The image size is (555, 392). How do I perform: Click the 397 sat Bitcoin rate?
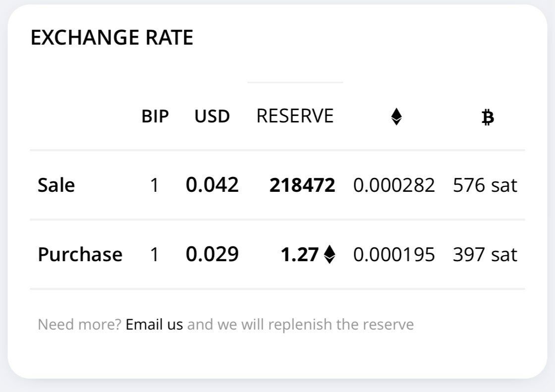(485, 255)
